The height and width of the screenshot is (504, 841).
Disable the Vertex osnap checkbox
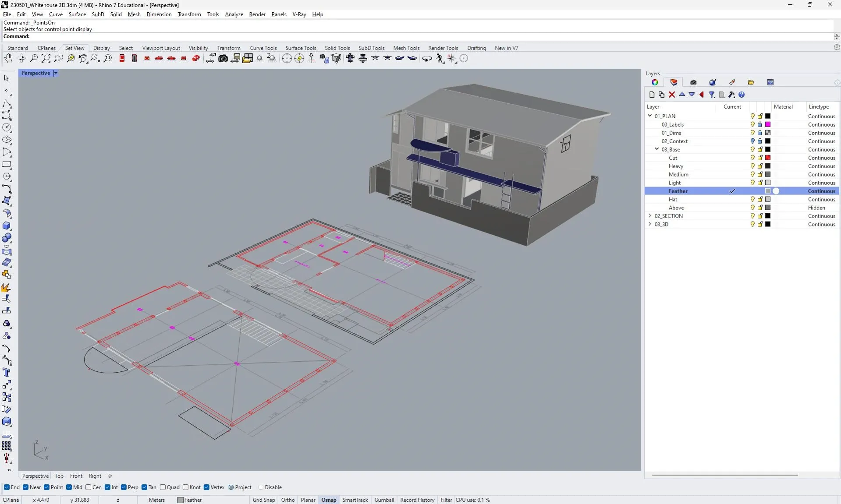pyautogui.click(x=206, y=487)
